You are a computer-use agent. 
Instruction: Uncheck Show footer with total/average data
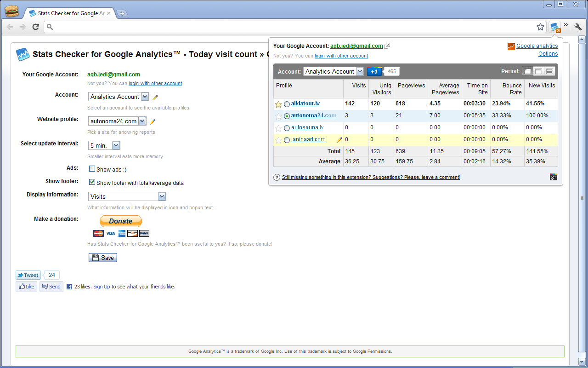point(92,182)
